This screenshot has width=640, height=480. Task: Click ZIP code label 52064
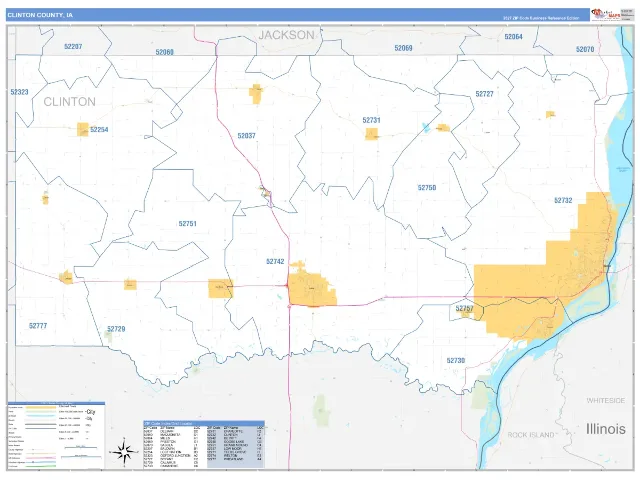[513, 37]
